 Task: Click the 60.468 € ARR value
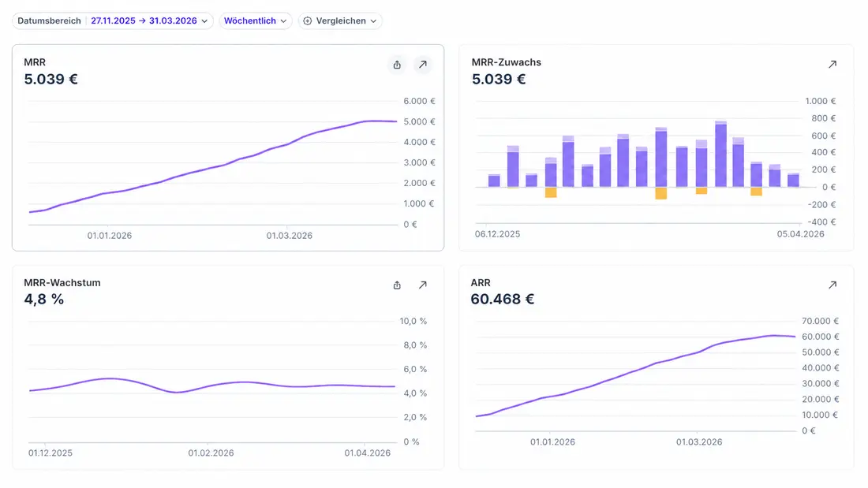click(x=502, y=300)
